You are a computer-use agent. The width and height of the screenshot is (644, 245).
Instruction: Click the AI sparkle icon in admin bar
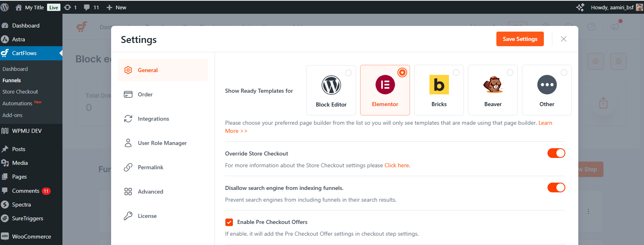[580, 7]
